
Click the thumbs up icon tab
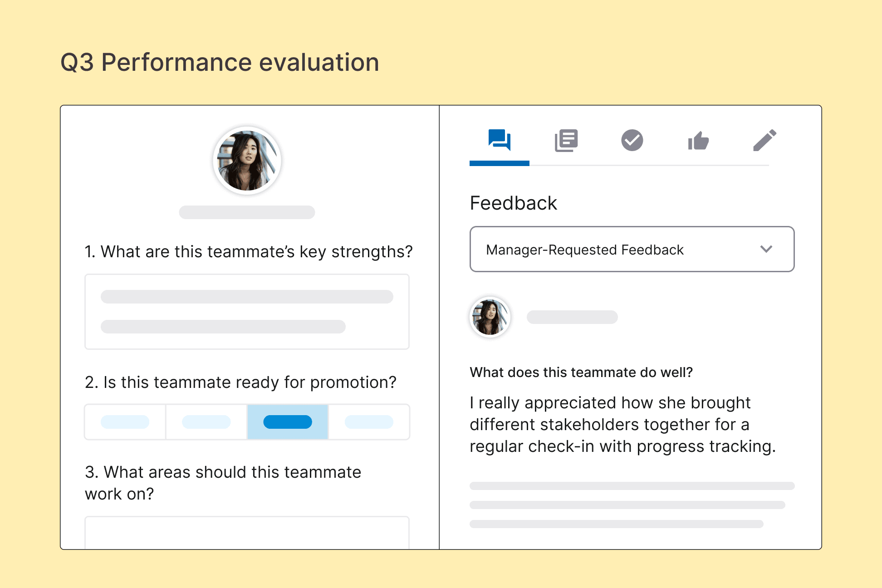pyautogui.click(x=698, y=141)
